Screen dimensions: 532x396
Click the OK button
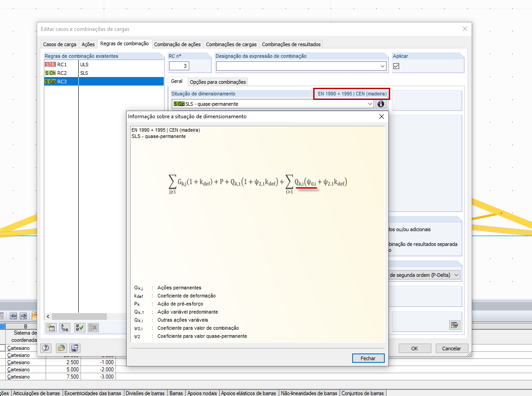click(x=415, y=349)
